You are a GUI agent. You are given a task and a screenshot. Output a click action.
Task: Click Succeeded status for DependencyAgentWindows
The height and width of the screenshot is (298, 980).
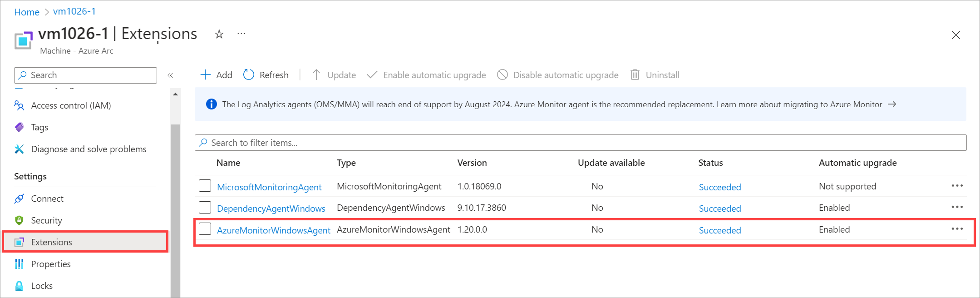720,209
